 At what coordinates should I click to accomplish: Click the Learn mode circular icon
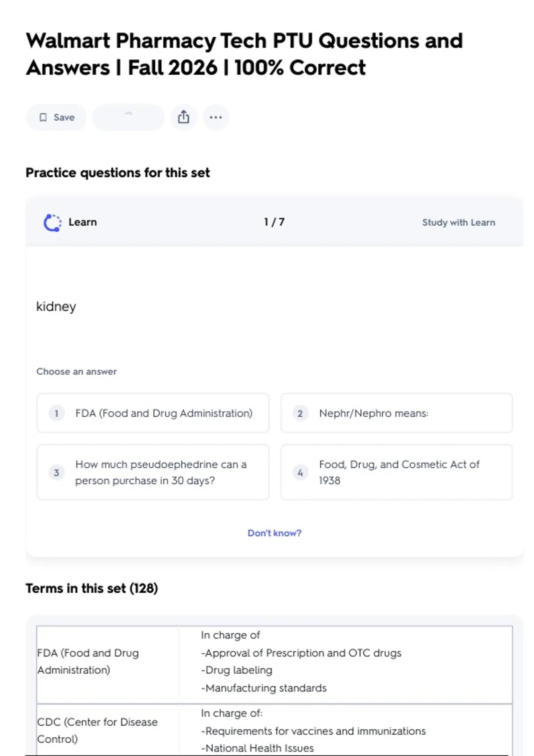(52, 222)
